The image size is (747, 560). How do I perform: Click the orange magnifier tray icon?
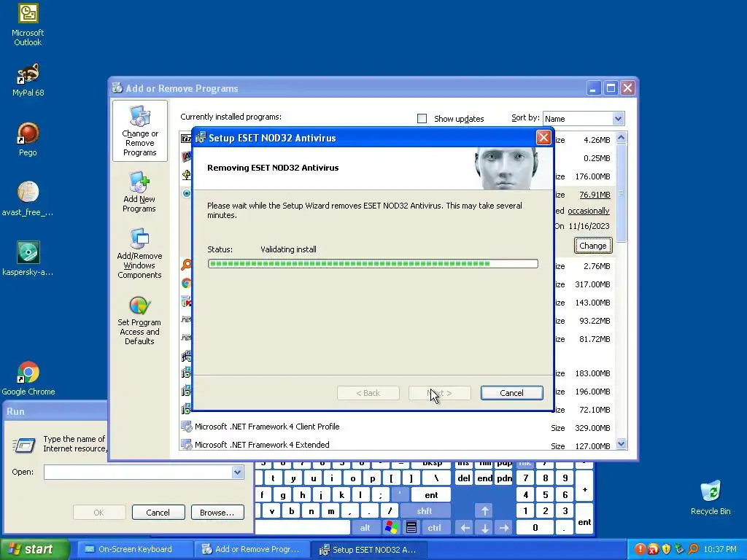pos(693,549)
